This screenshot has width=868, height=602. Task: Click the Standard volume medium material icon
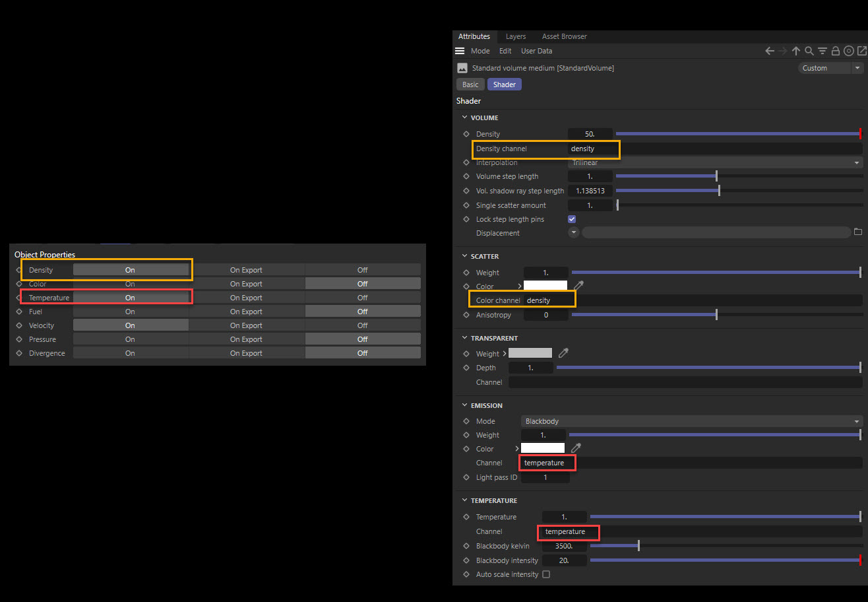coord(462,68)
